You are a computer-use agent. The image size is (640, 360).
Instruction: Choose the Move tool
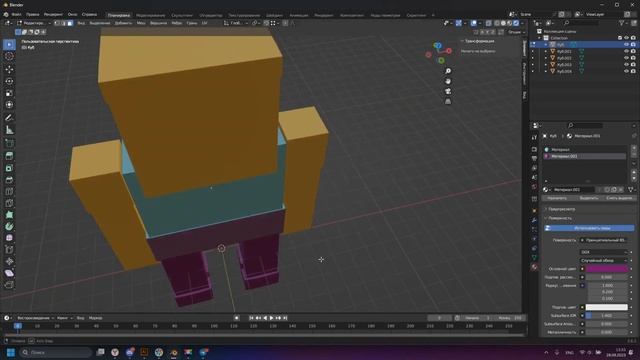pos(9,69)
